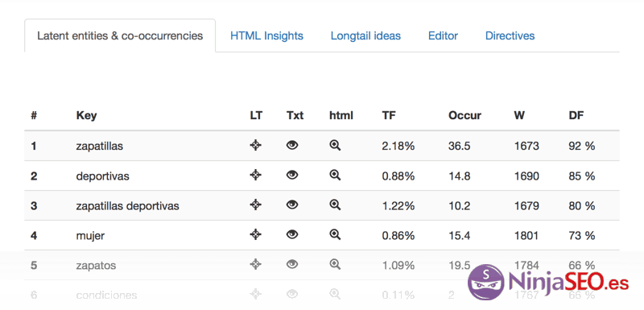Click the TF column header

[x=389, y=116]
